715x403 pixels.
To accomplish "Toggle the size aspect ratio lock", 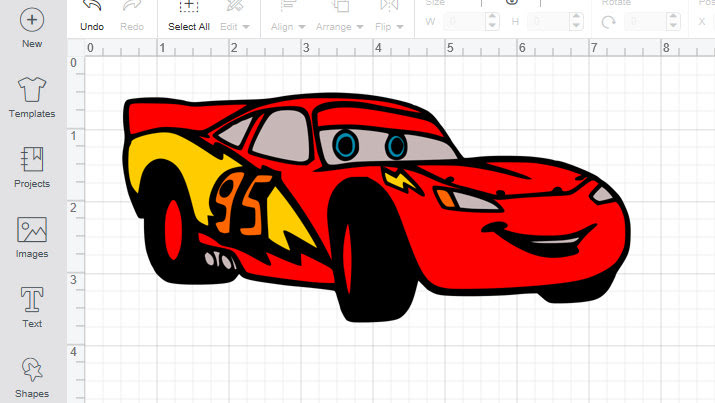I will 512,2.
